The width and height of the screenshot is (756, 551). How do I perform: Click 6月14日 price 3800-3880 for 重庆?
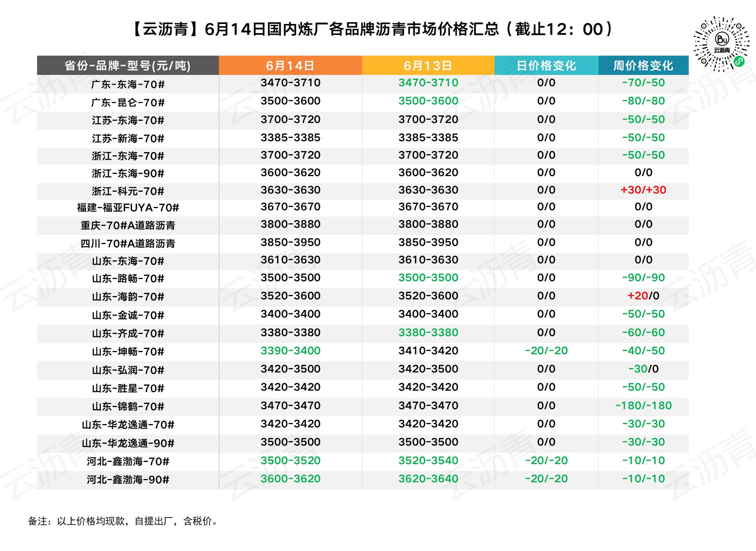pyautogui.click(x=290, y=224)
